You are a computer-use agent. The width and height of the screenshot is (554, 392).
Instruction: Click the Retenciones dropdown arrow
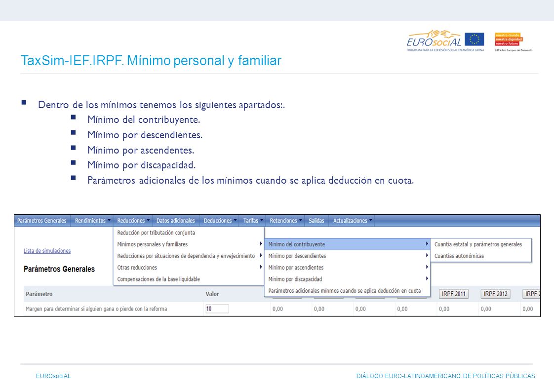[300, 220]
